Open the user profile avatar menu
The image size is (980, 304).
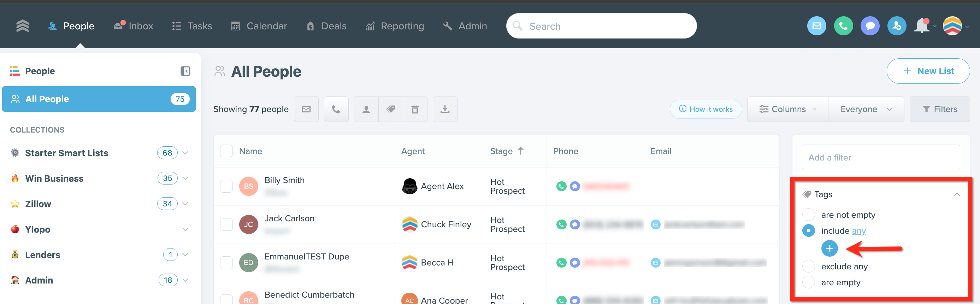(x=952, y=26)
